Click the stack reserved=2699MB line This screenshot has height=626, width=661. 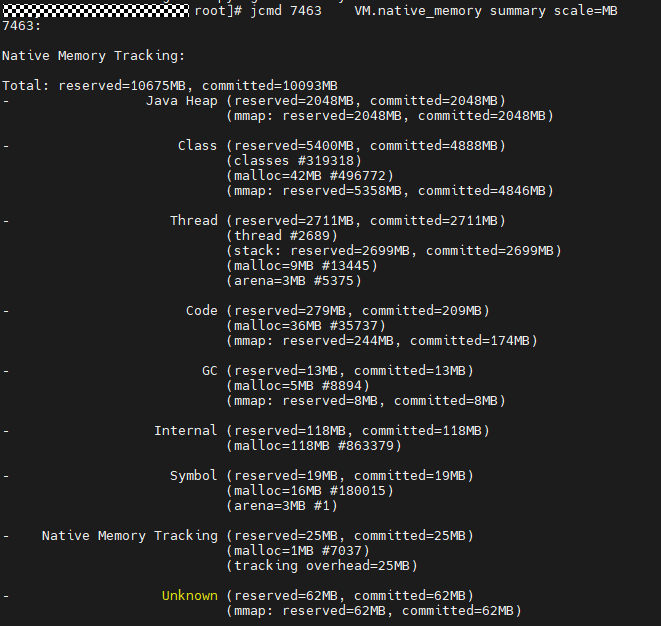394,250
